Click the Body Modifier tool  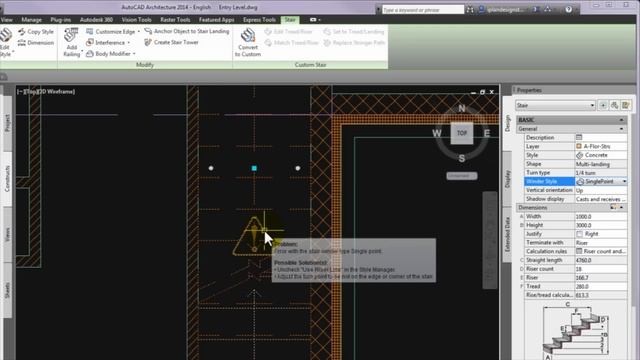click(x=109, y=53)
